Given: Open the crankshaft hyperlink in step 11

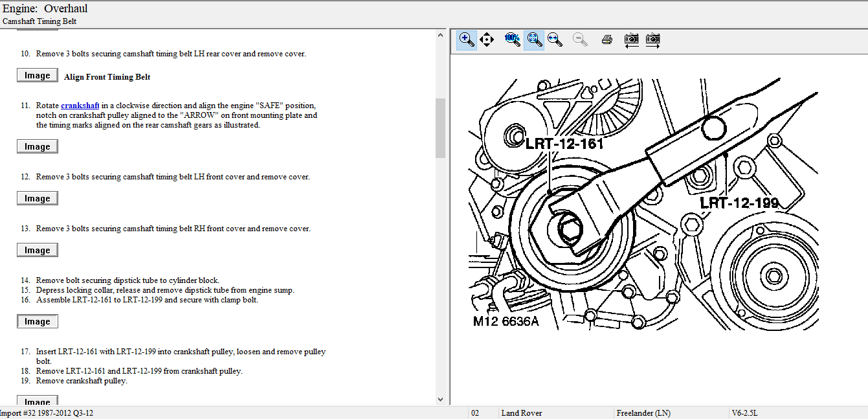Looking at the screenshot, I should (80, 106).
